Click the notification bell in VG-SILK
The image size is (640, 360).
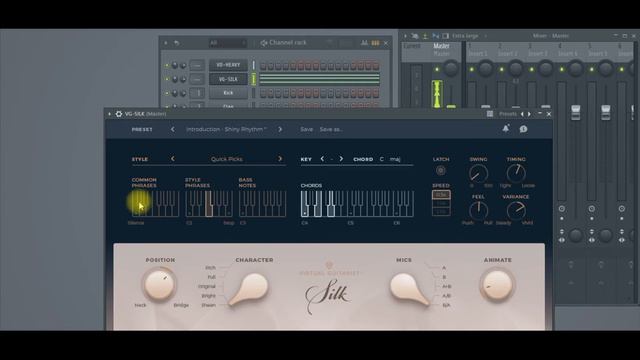pyautogui.click(x=506, y=129)
